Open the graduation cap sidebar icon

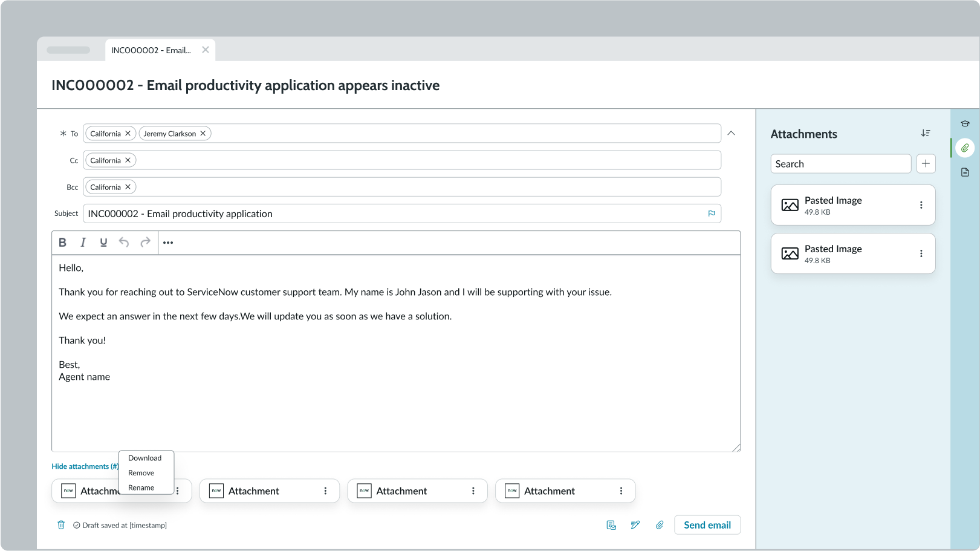click(965, 124)
